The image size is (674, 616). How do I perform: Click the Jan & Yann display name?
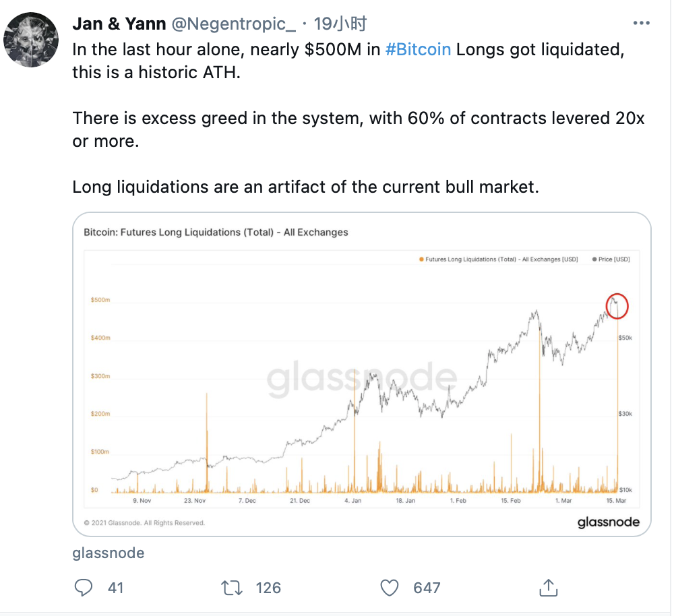coord(119,24)
